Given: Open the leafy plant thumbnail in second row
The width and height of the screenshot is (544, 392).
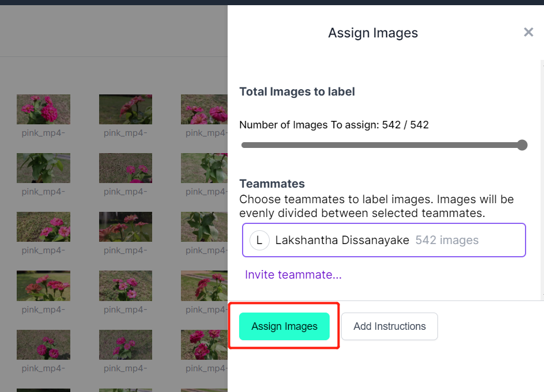Looking at the screenshot, I should point(43,168).
